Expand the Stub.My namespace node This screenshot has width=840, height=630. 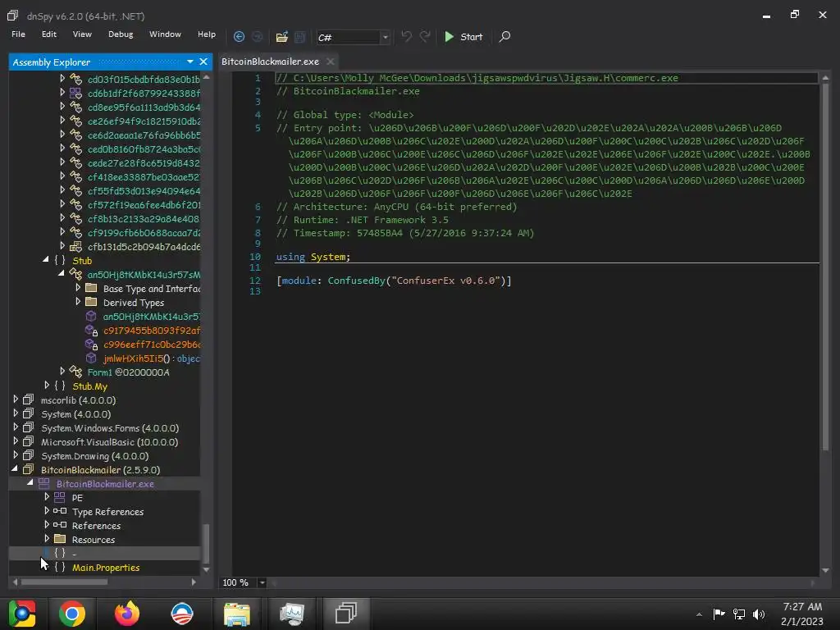pos(47,386)
